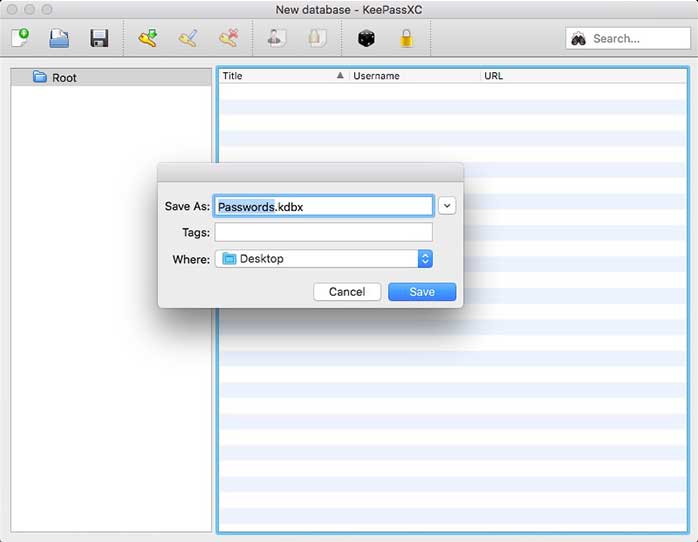Sort entries by Username column header

(x=415, y=76)
